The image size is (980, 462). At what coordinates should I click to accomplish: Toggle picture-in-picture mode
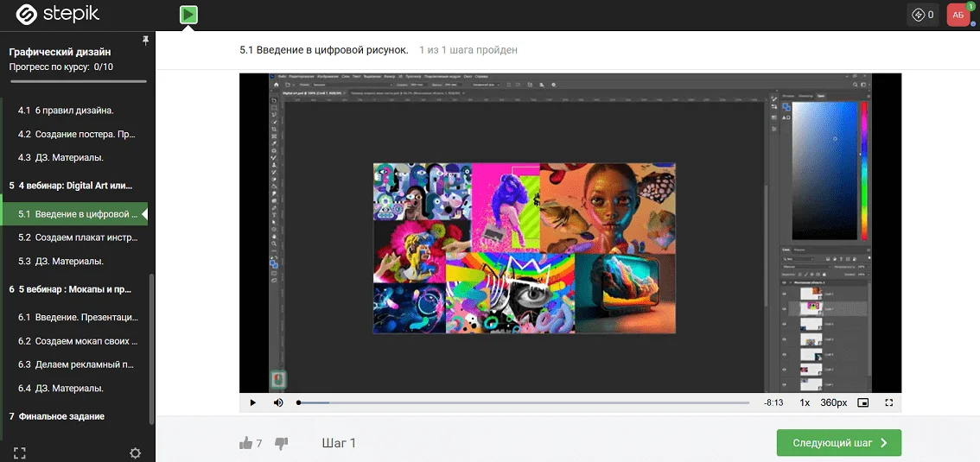(x=862, y=402)
